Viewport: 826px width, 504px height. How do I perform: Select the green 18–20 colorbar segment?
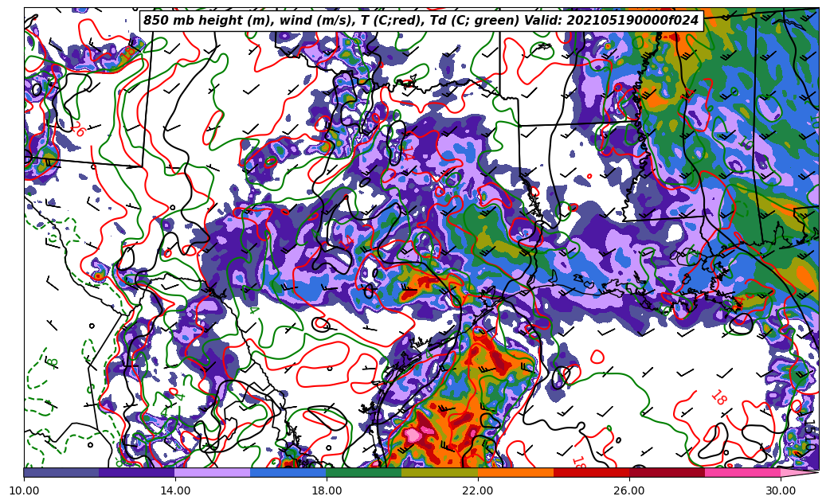[364, 472]
